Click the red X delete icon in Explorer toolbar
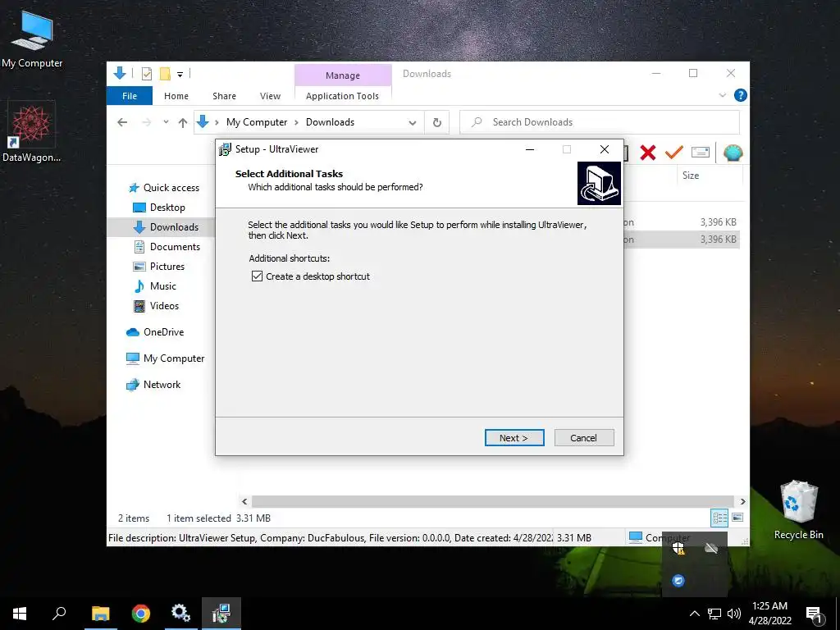This screenshot has width=840, height=630. [x=648, y=153]
